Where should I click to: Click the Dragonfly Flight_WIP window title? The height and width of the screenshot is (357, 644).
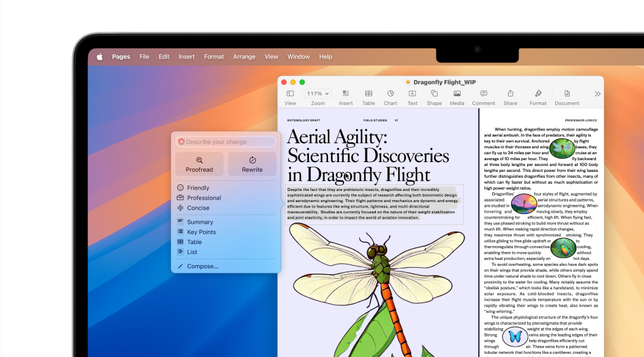(x=444, y=82)
